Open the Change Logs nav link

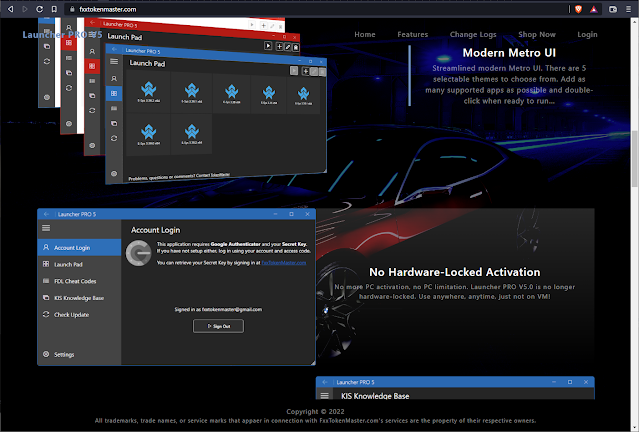click(473, 35)
